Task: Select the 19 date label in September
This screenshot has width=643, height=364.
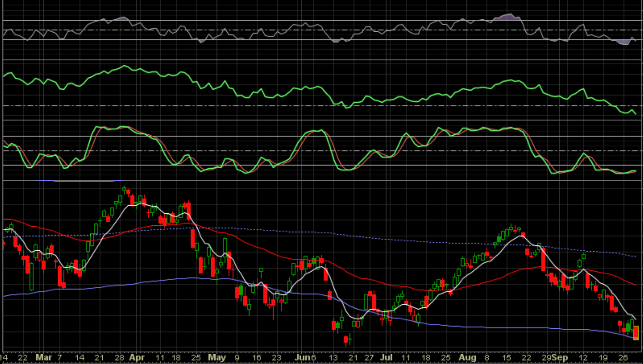Action: (x=603, y=357)
